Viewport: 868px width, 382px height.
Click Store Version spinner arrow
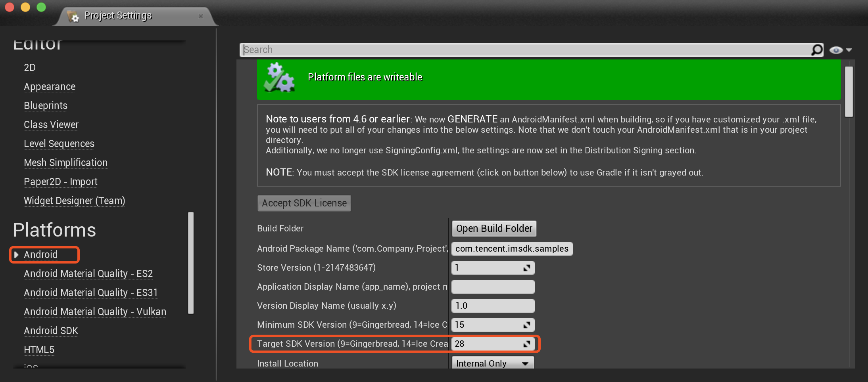click(527, 268)
